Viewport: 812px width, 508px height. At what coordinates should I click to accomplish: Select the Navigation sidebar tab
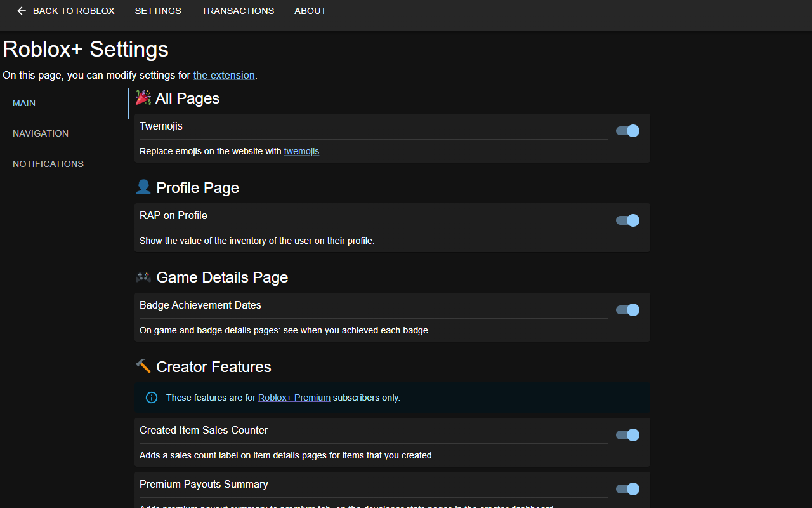[x=41, y=133]
